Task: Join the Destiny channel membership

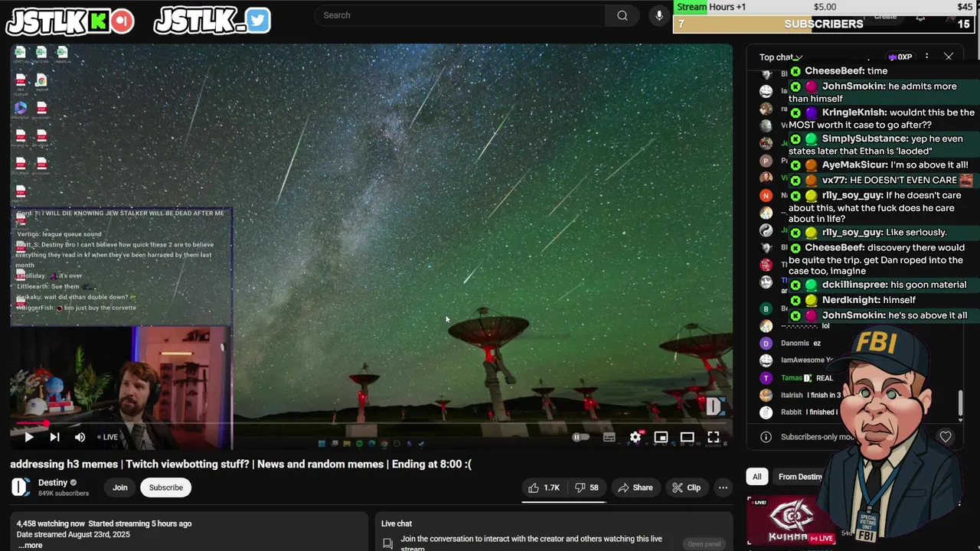Action: [x=120, y=487]
